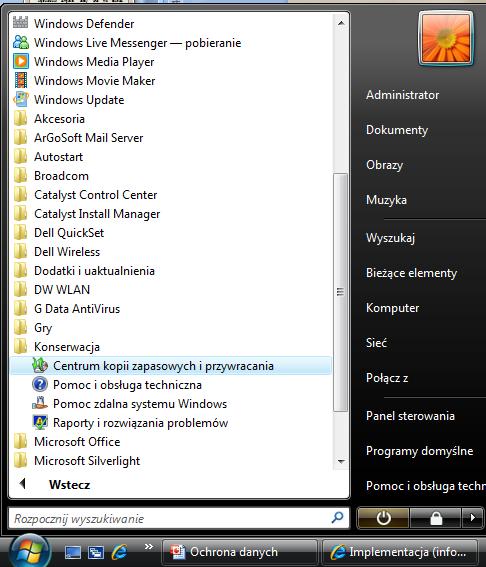This screenshot has height=567, width=486.
Task: Focus the Rozpocznij wyszukiwanie search field
Action: [x=179, y=518]
